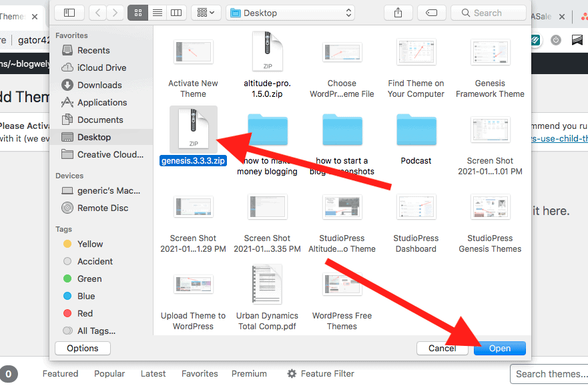Viewport: 588px width, 388px height.
Task: Switch to icon grid view
Action: pos(137,13)
